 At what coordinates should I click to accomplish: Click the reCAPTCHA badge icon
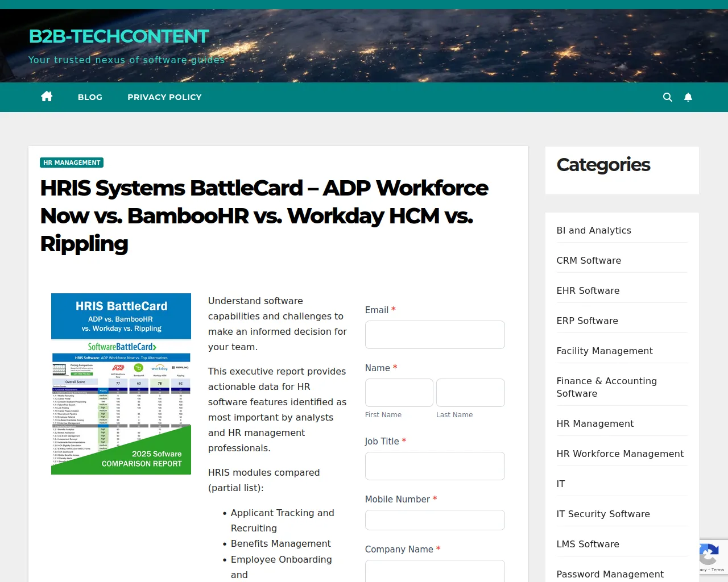point(709,555)
